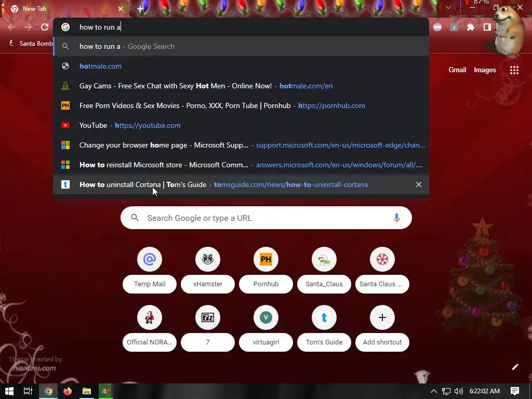The width and height of the screenshot is (532, 399).
Task: Start voice search with the microphone
Action: pyautogui.click(x=396, y=218)
